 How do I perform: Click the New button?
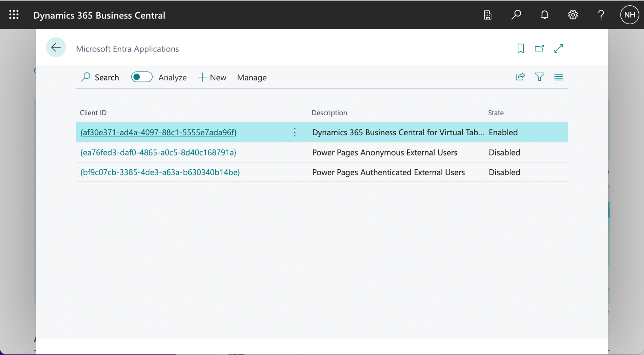pos(212,77)
